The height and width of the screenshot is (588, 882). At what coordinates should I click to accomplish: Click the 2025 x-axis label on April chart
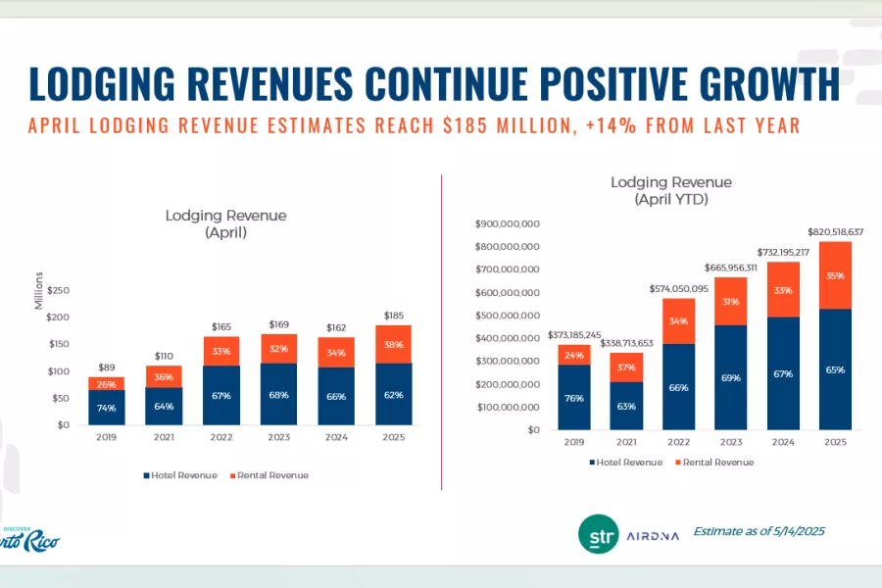coord(394,437)
